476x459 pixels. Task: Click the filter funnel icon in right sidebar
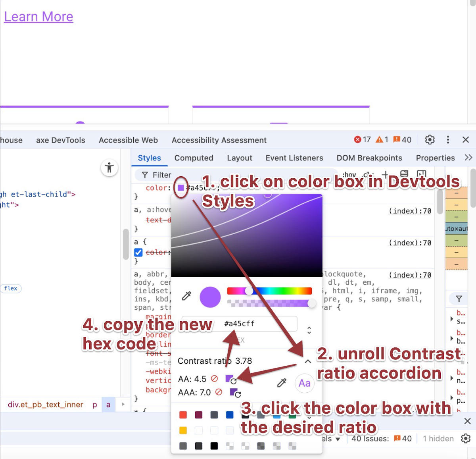(x=459, y=299)
